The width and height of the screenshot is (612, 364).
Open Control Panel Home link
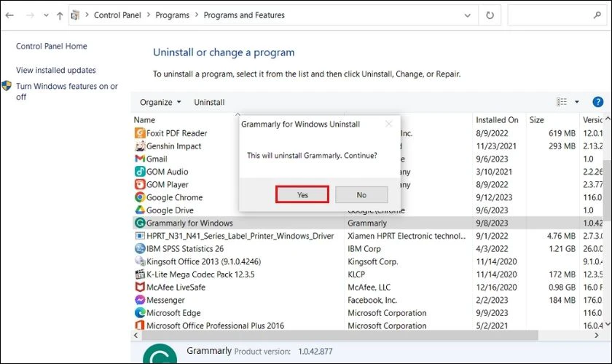coord(52,46)
